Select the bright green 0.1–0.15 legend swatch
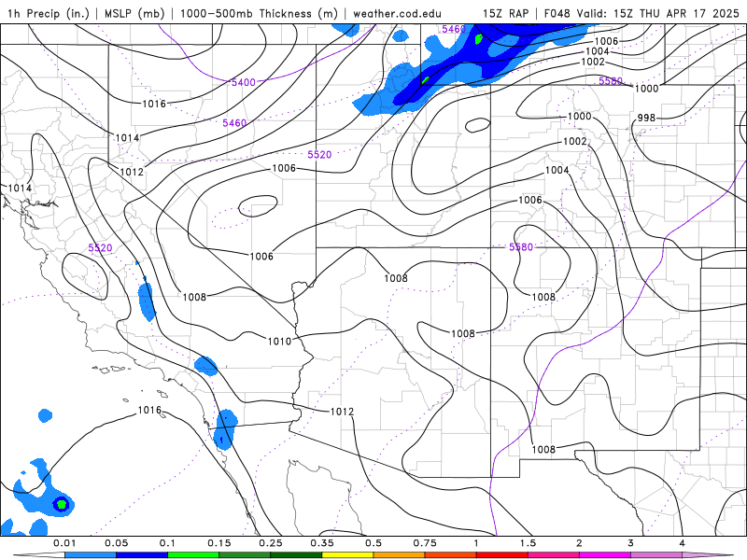This screenshot has width=747, height=560. [193, 555]
